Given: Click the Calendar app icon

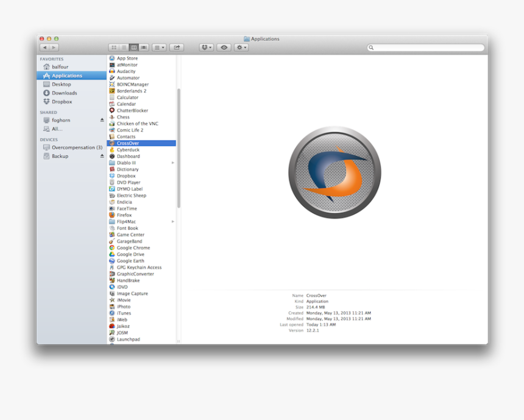Looking at the screenshot, I should (x=112, y=104).
